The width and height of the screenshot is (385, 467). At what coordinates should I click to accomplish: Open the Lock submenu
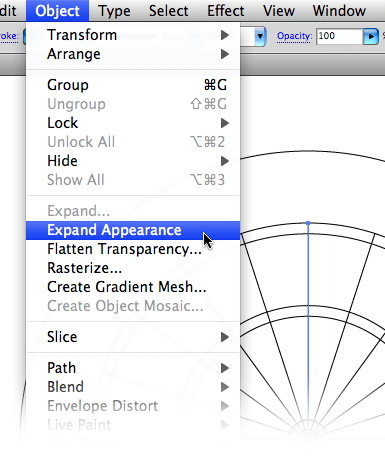click(x=133, y=123)
